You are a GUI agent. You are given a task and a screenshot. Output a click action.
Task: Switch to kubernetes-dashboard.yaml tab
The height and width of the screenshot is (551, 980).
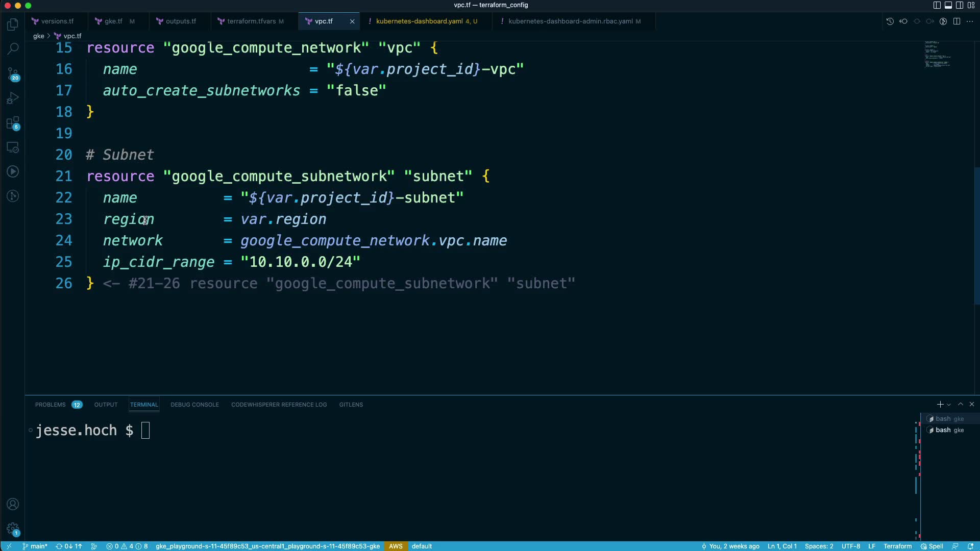click(x=419, y=21)
